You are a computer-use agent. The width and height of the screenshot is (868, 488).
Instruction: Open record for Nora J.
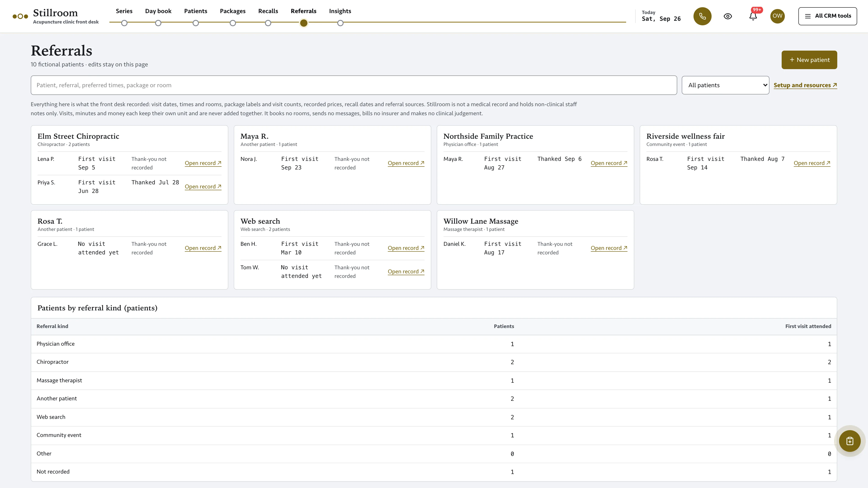406,163
